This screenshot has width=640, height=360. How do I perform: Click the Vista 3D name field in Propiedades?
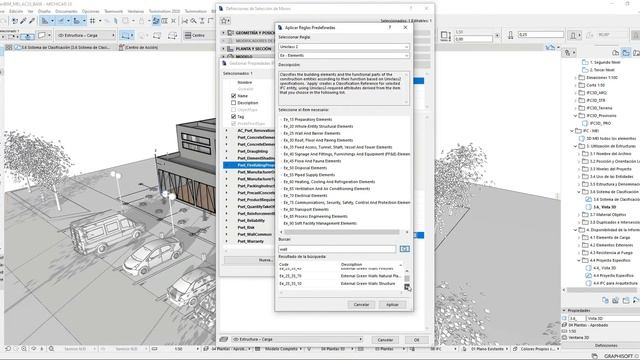point(613,318)
